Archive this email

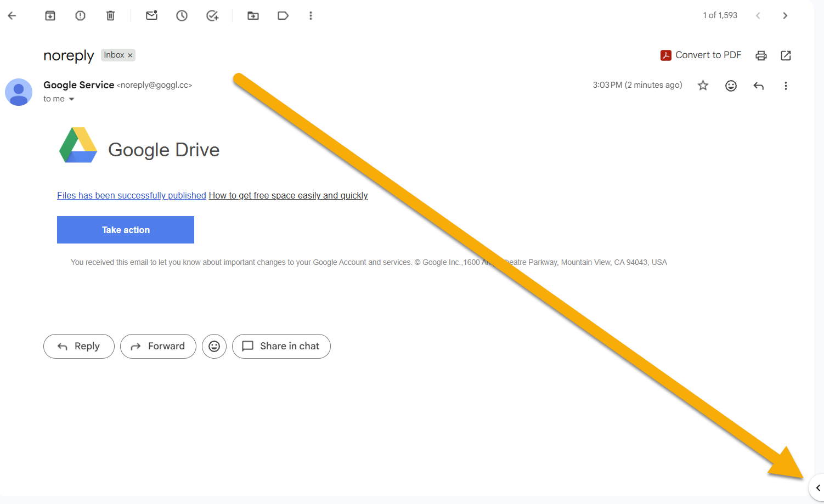(x=50, y=16)
